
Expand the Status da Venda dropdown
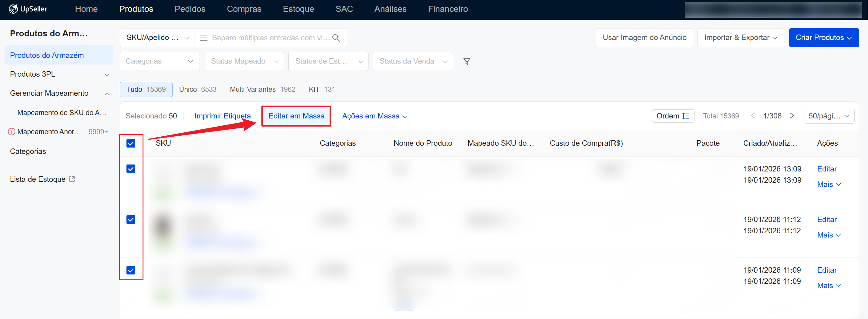[412, 61]
